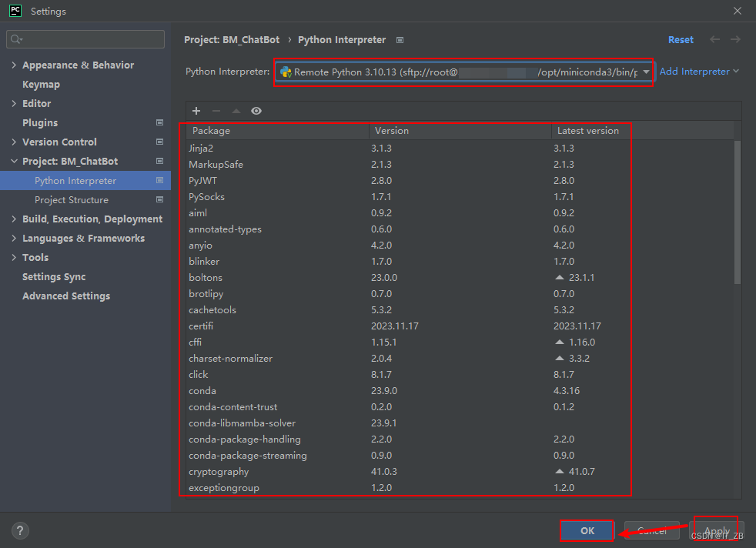Select Keymap in settings tree
Screen dimensions: 756x548
click(x=41, y=85)
